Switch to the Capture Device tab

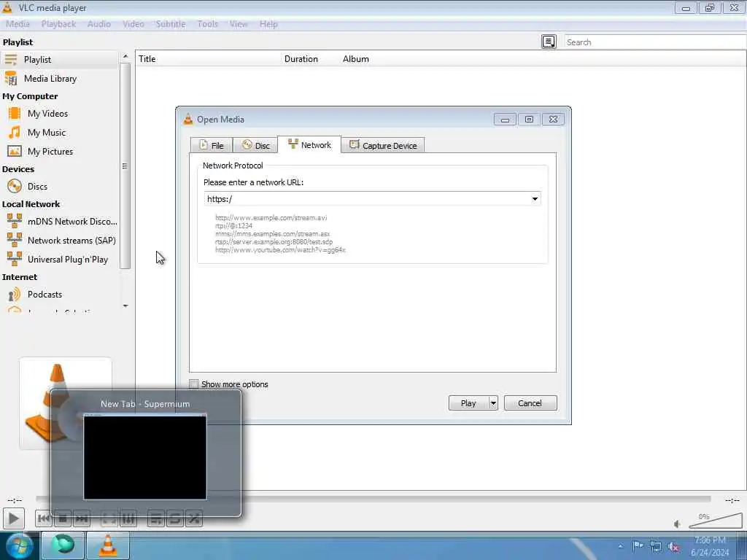[382, 145]
